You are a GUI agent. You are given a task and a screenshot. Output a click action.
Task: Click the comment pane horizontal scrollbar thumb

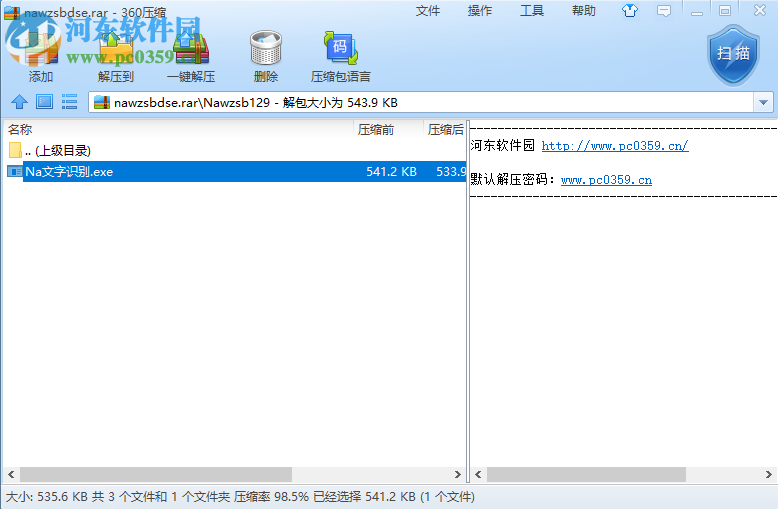(586, 475)
